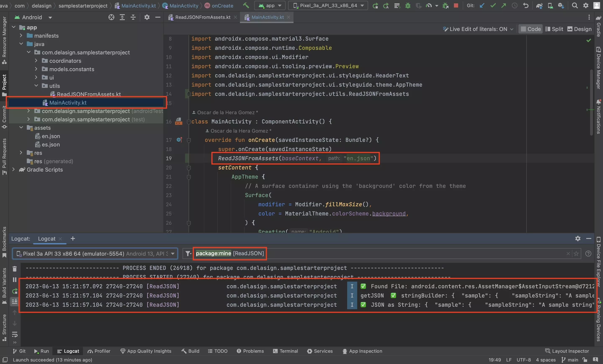Open App Quality Insights tab
Image resolution: width=603 pixels, height=364 pixels.
(x=146, y=351)
